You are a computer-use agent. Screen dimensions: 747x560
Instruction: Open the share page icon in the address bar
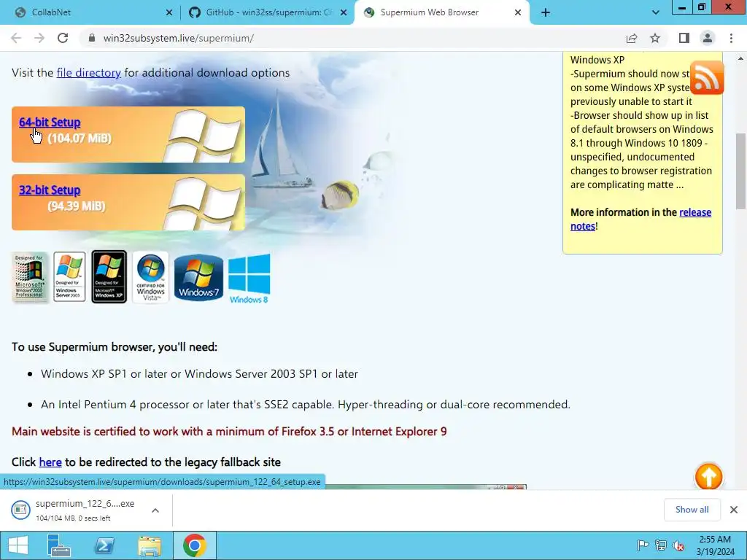(x=632, y=38)
